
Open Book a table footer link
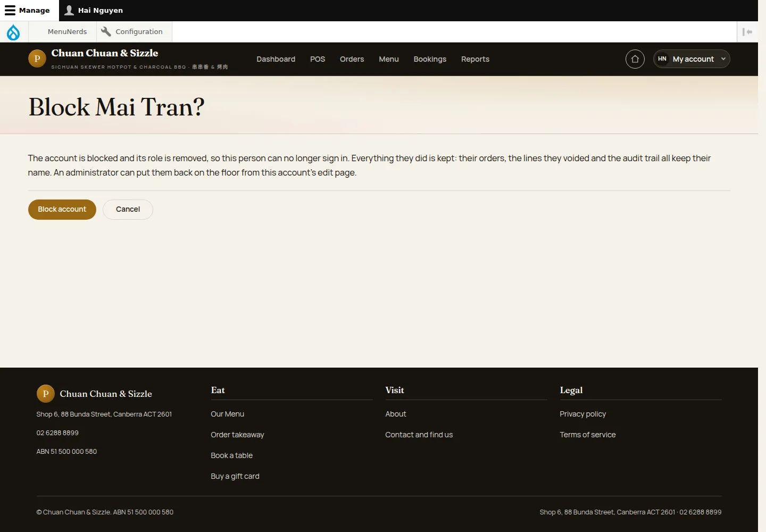[x=231, y=455]
